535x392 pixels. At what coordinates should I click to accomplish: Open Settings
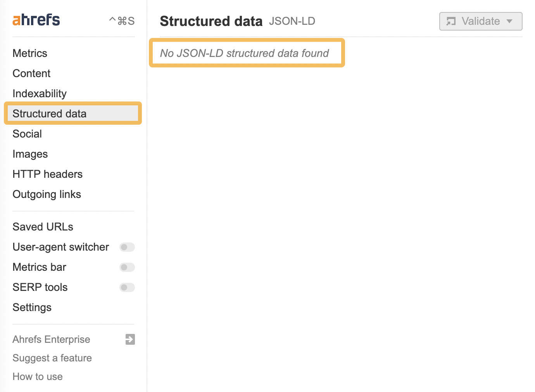coord(32,307)
